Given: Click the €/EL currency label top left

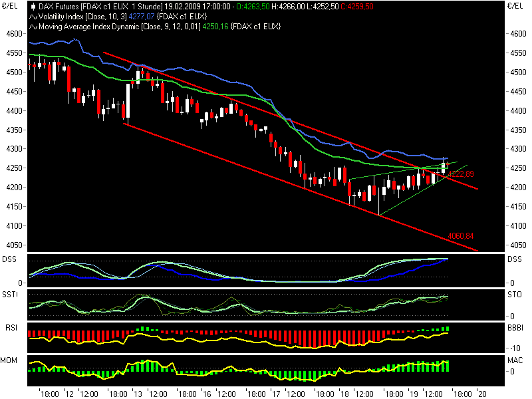Looking at the screenshot, I should click(9, 6).
